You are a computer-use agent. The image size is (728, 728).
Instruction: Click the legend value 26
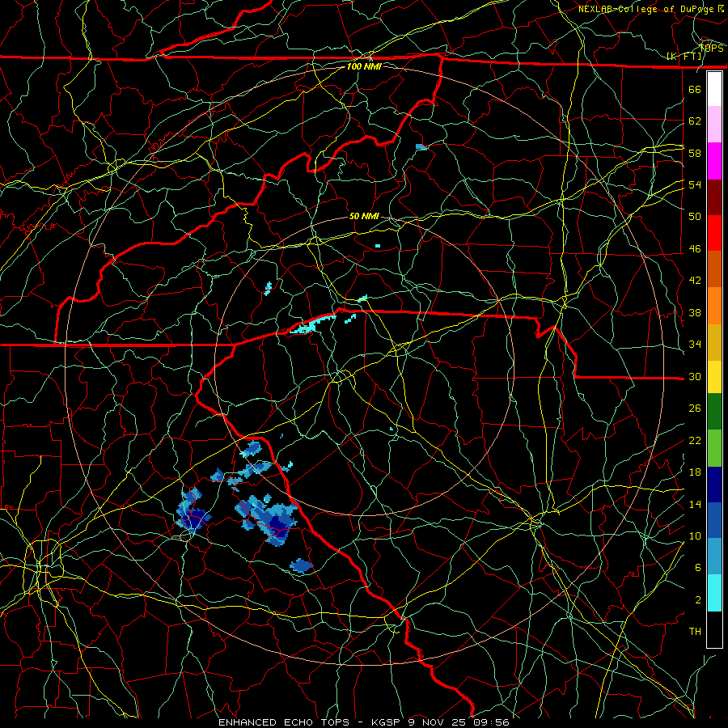695,408
